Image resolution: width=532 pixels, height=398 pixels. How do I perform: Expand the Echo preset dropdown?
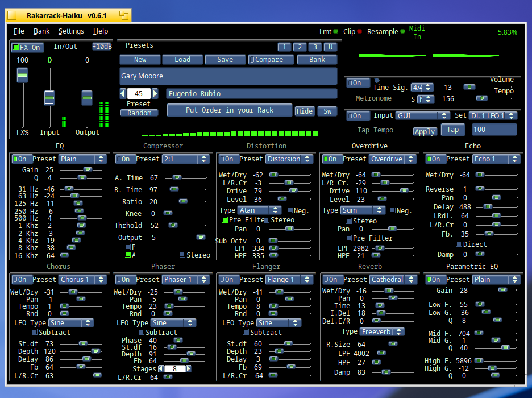pyautogui.click(x=496, y=159)
